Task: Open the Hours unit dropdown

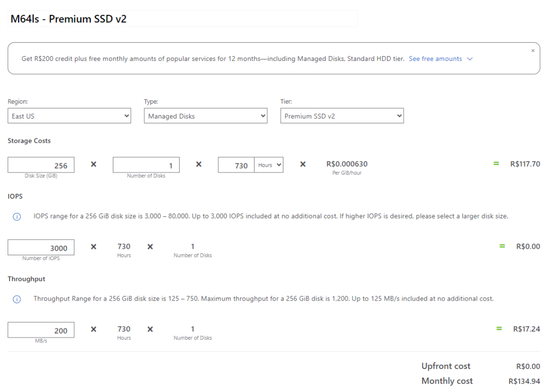Action: [x=268, y=165]
